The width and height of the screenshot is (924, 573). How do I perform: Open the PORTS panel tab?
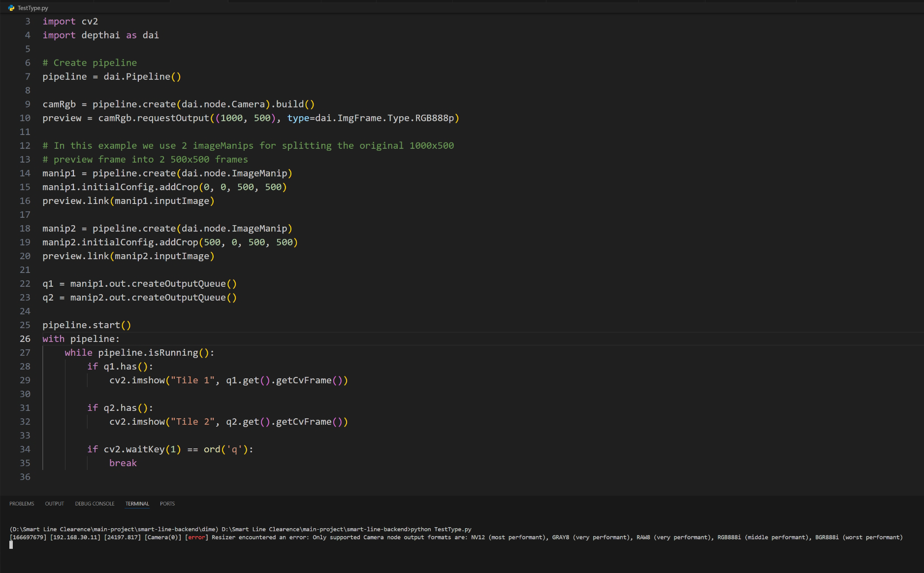(x=167, y=504)
